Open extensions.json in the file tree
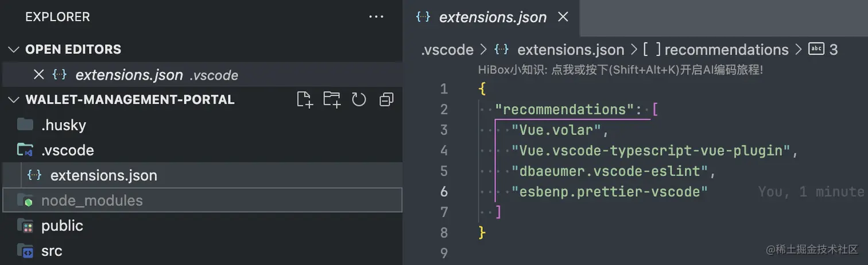Image resolution: width=868 pixels, height=265 pixels. tap(103, 175)
